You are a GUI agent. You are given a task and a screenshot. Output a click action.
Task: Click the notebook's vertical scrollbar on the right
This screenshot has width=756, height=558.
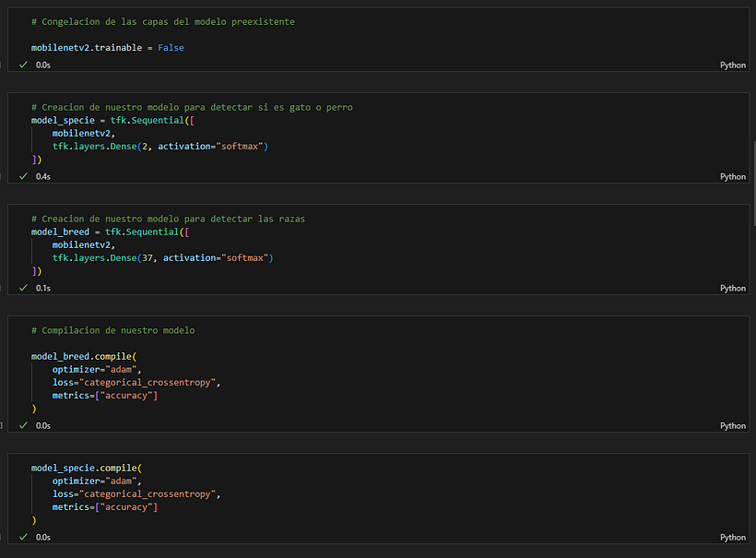(x=752, y=157)
